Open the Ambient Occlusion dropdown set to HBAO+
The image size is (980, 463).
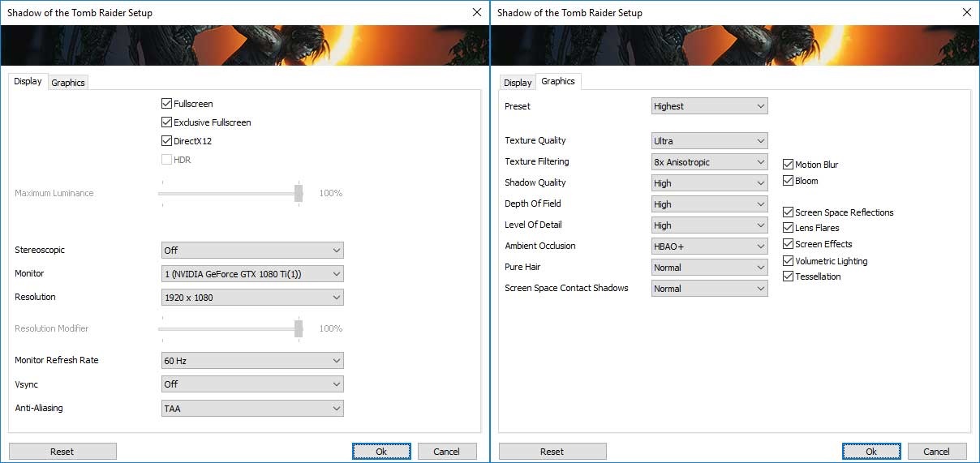coord(710,247)
